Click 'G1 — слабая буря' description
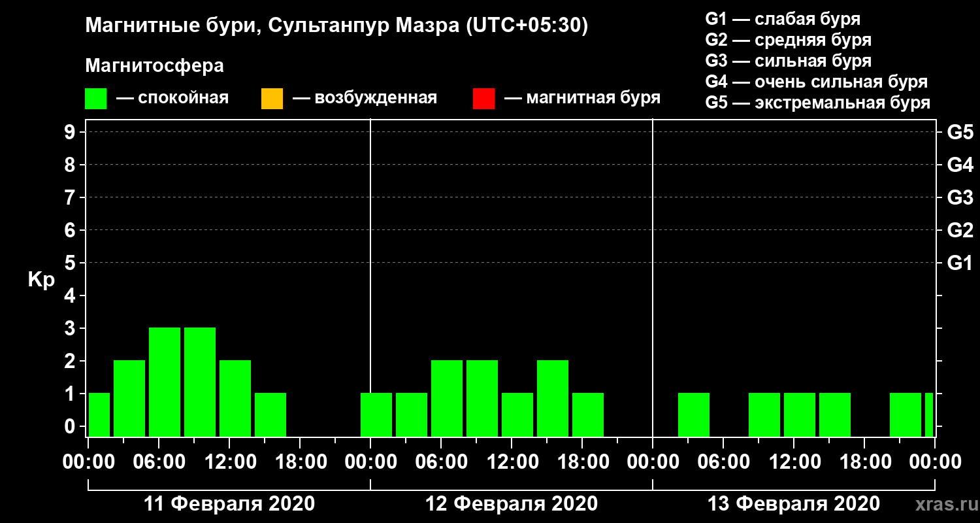Viewport: 980px width, 523px height. [783, 19]
